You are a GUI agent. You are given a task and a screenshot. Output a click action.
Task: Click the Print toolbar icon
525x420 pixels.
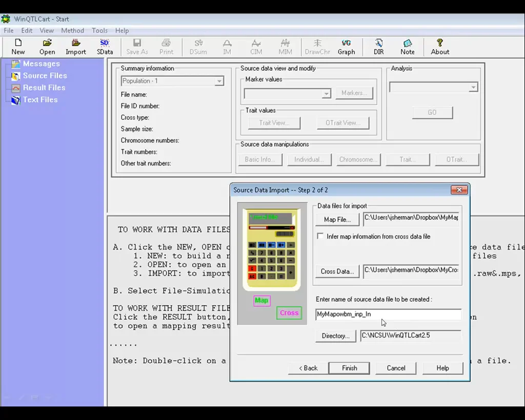click(167, 47)
